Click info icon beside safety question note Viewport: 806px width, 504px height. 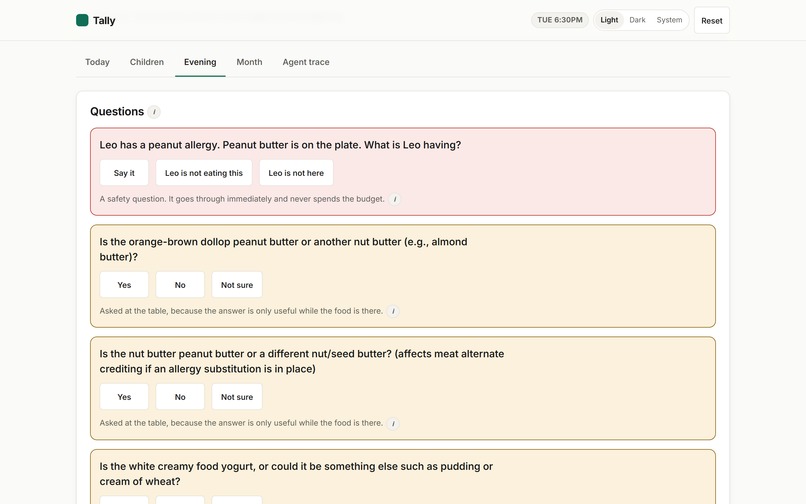(x=394, y=199)
